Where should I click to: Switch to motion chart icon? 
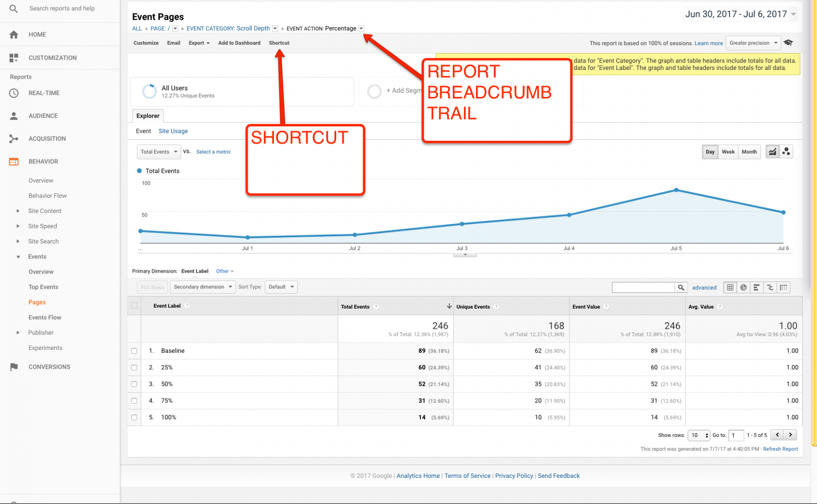pos(786,152)
